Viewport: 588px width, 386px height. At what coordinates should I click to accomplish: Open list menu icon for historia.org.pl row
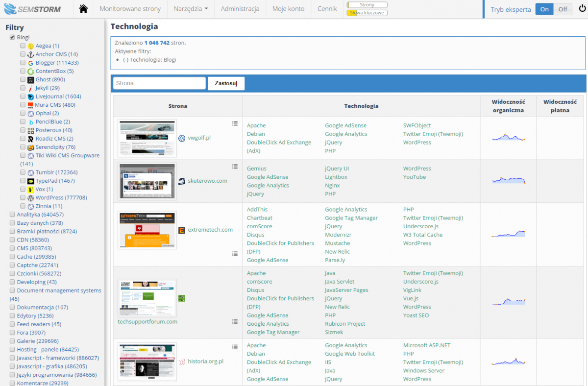click(x=235, y=346)
